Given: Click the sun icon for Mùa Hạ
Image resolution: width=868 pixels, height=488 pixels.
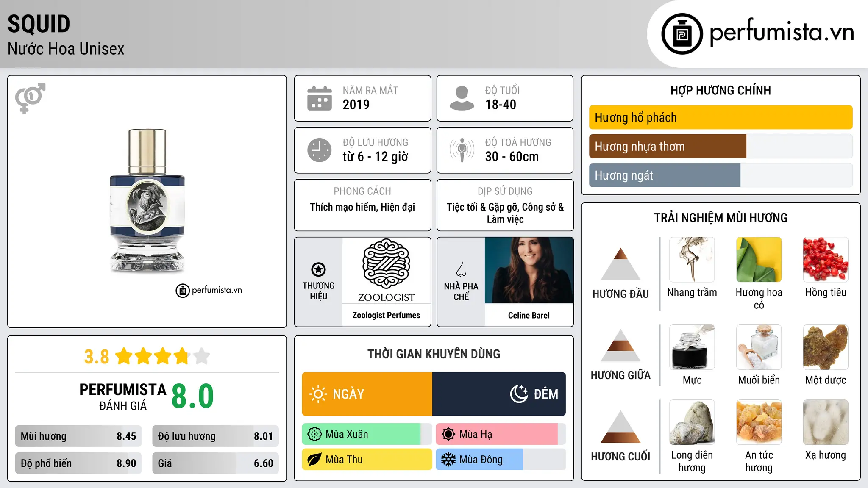Looking at the screenshot, I should [448, 434].
